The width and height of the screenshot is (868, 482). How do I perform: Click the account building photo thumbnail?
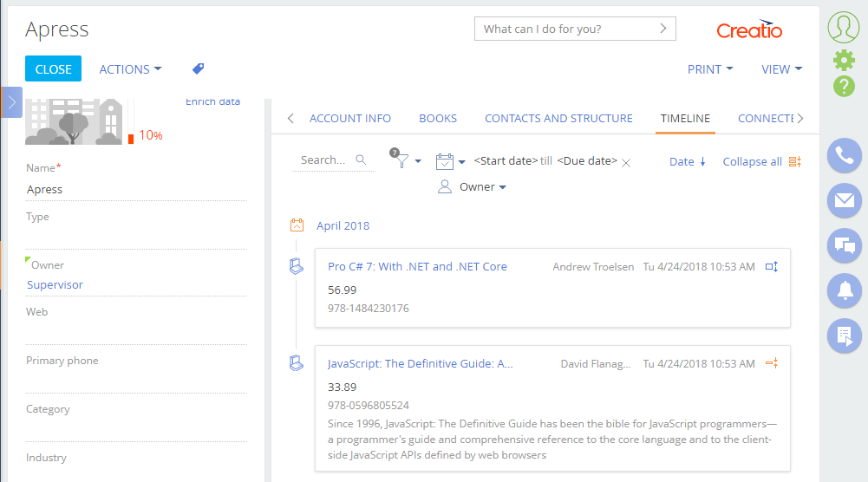click(74, 121)
